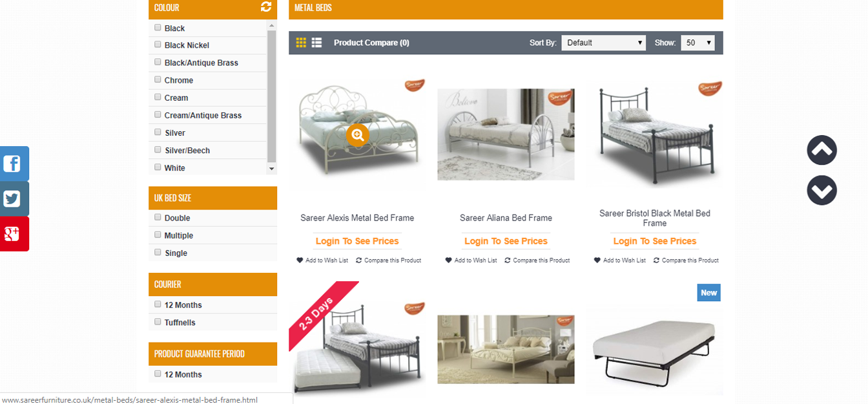Reset the Colour filter with refresh icon
The image size is (868, 404).
click(266, 7)
